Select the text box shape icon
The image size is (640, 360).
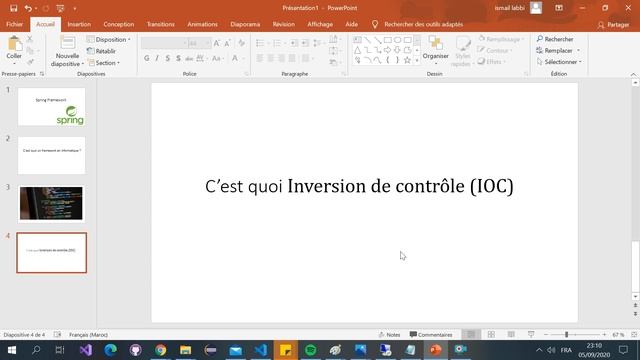click(x=358, y=40)
